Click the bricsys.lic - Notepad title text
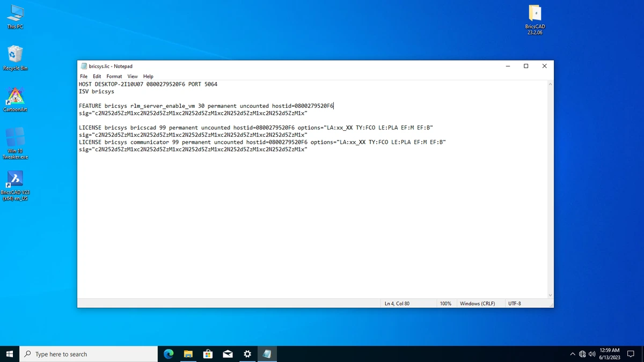644x362 pixels. pos(111,66)
